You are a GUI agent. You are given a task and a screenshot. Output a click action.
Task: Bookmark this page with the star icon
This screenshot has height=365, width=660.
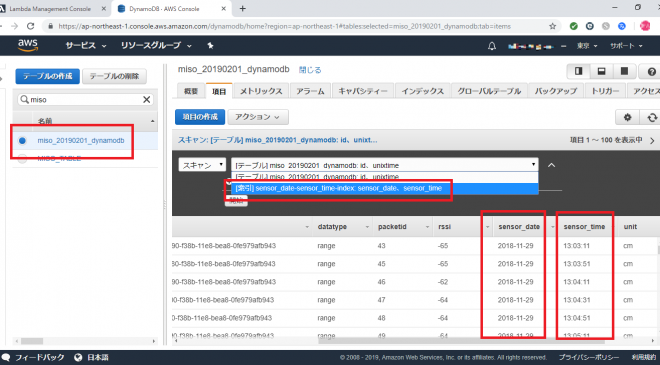tap(552, 26)
